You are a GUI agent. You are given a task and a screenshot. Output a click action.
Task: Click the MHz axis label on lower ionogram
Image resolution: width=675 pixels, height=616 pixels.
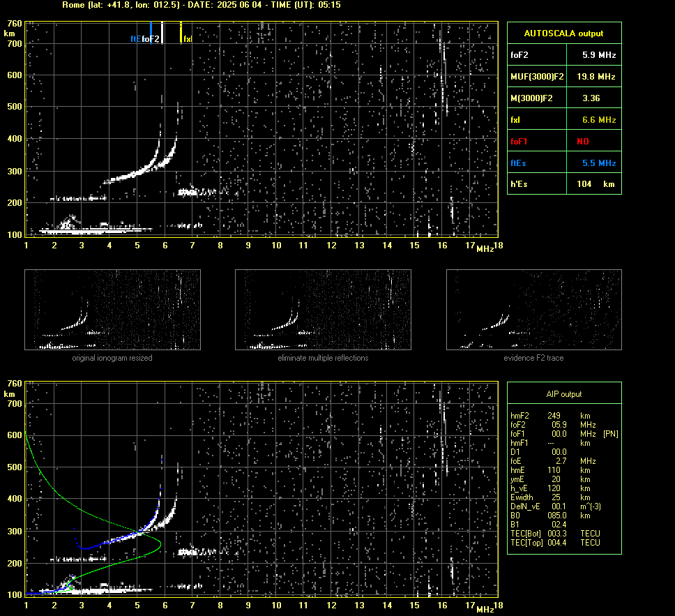click(x=485, y=609)
